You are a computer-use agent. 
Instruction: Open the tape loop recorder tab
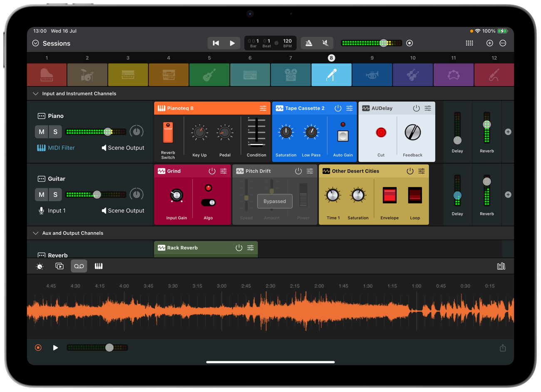(79, 266)
